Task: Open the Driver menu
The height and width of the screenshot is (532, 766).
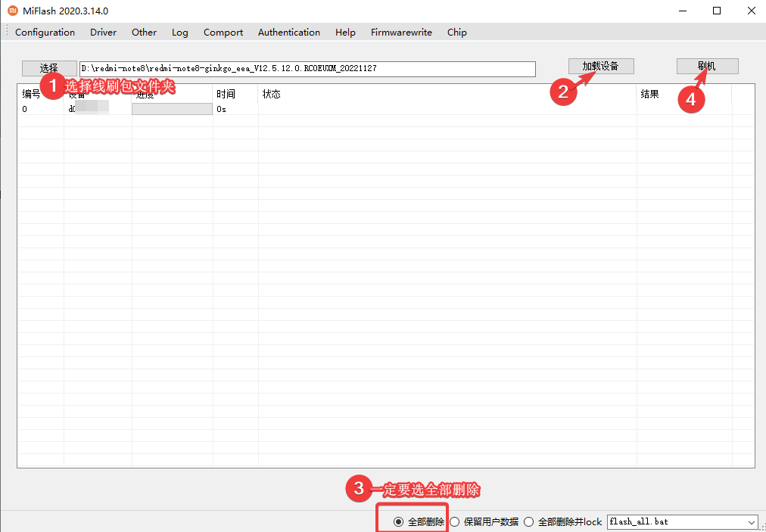Action: coord(103,33)
